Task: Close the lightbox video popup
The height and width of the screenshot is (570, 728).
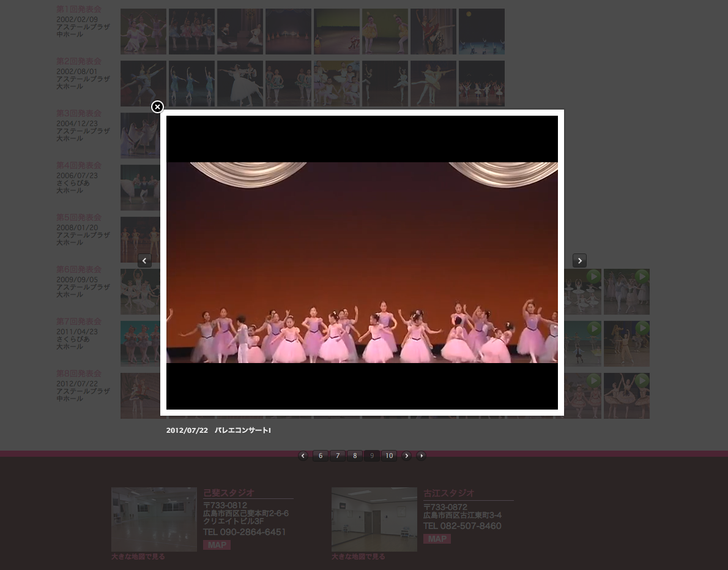Action: tap(157, 107)
